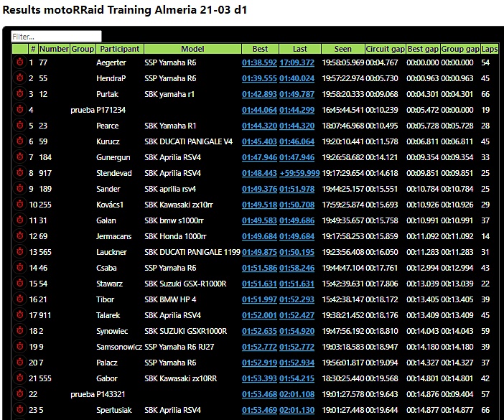Open Aegerter's best lap time 01:38.592
This screenshot has height=420, width=504.
point(259,62)
